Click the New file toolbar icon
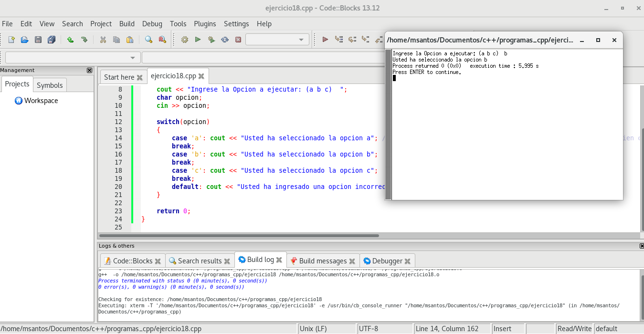 click(x=12, y=40)
